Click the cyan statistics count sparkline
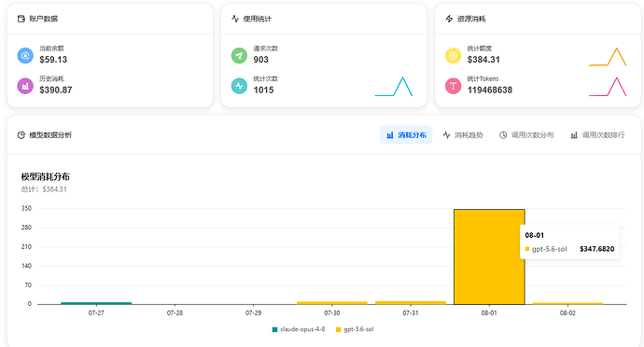 [x=394, y=87]
